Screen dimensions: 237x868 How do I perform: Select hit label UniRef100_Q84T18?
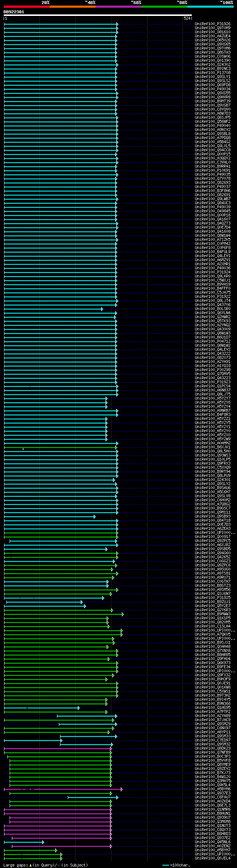click(x=213, y=521)
